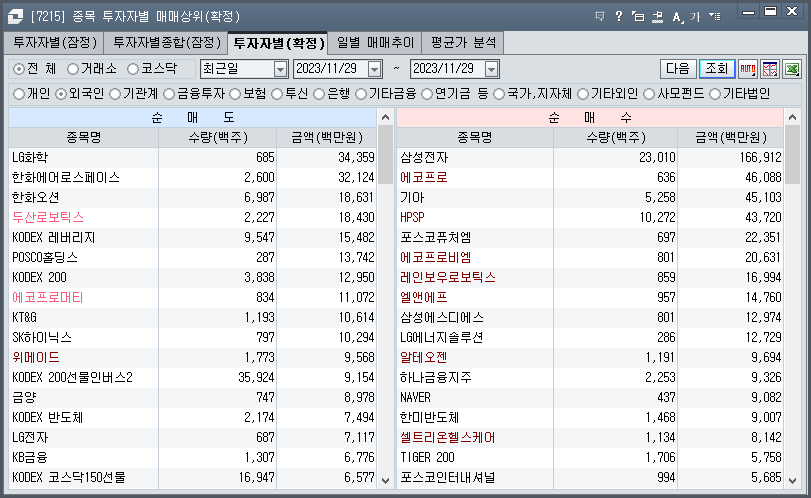
Task: Click the 다음 button
Action: [x=678, y=69]
